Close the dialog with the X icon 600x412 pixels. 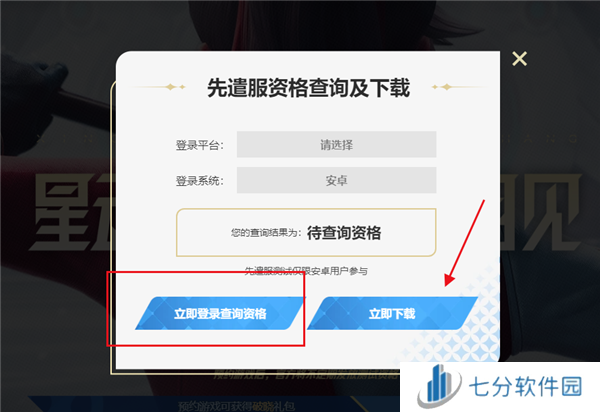[x=519, y=59]
